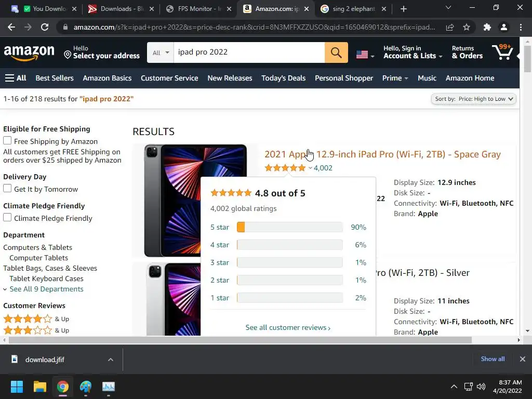532x399 pixels.
Task: Switch to the Downloads tab
Action: [x=121, y=9]
